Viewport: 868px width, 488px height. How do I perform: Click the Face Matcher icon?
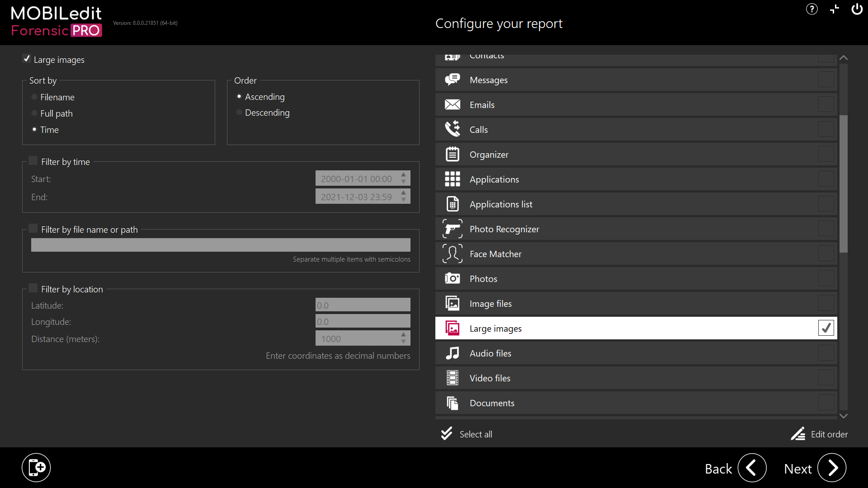(x=452, y=254)
